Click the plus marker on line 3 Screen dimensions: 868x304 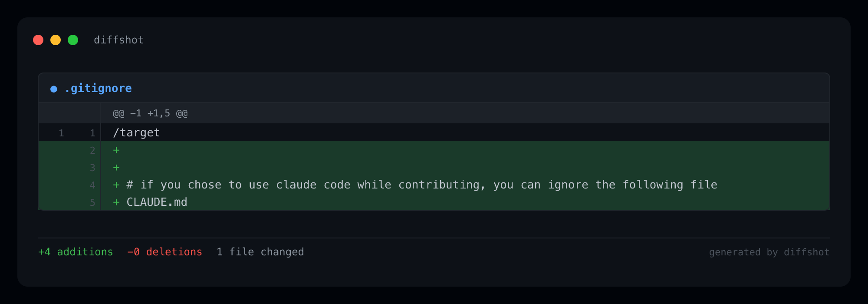click(116, 168)
